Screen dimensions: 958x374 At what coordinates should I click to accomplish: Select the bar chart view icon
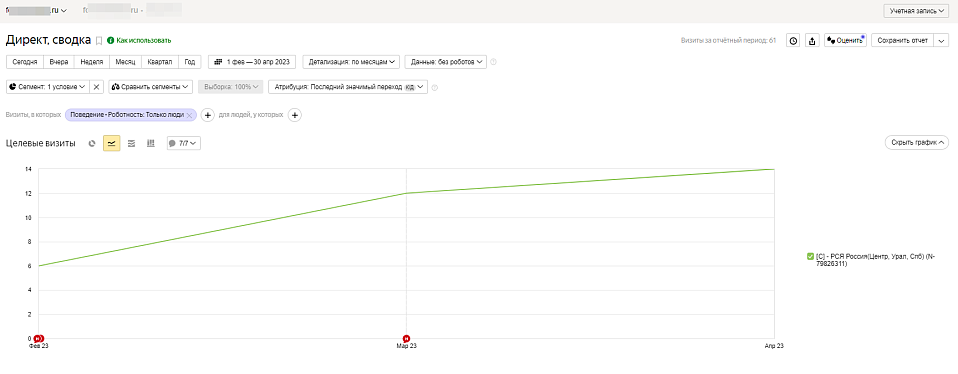tap(150, 143)
